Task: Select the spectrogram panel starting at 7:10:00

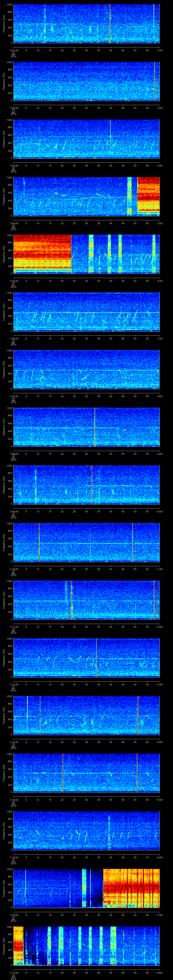Action: (87, 543)
